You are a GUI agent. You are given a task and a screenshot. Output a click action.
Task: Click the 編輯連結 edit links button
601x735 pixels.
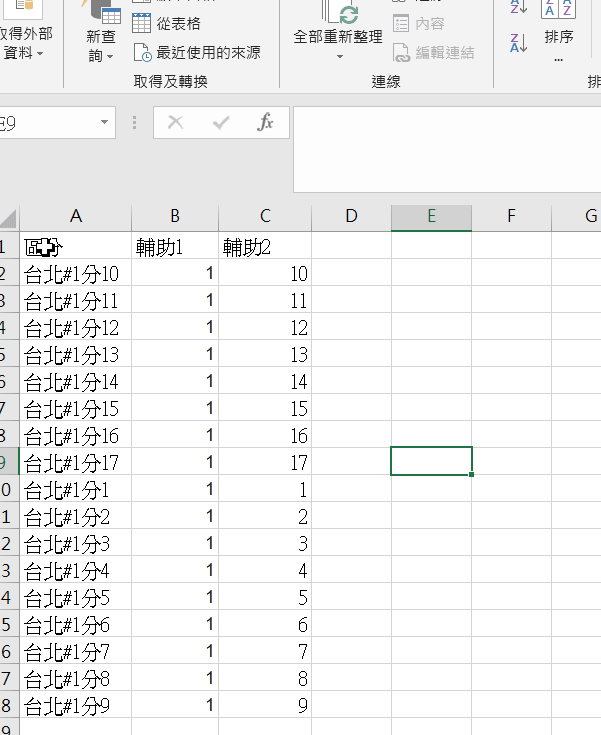tap(434, 52)
